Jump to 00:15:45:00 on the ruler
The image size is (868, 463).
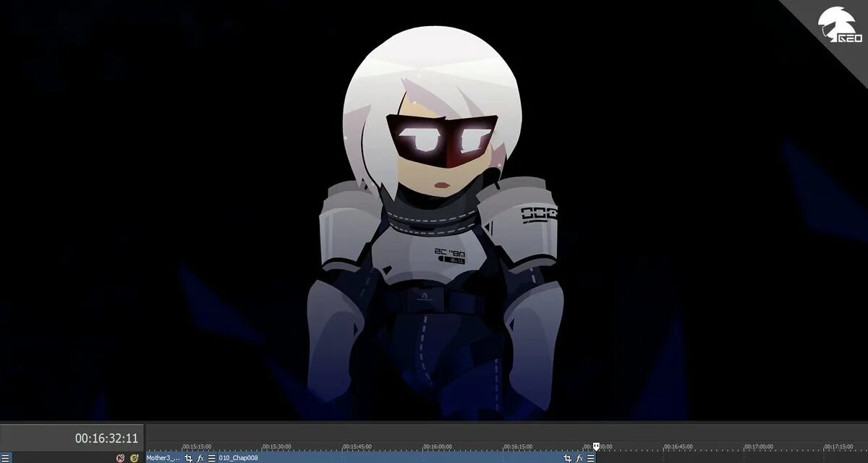point(357,446)
